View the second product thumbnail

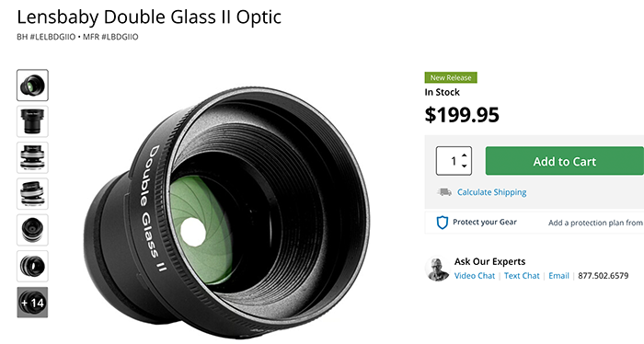click(x=32, y=121)
